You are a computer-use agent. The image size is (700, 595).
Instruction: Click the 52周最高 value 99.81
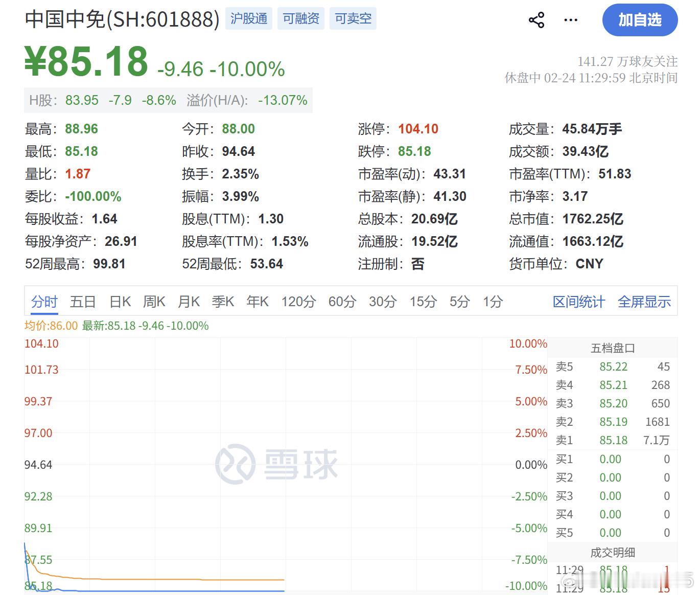(109, 264)
